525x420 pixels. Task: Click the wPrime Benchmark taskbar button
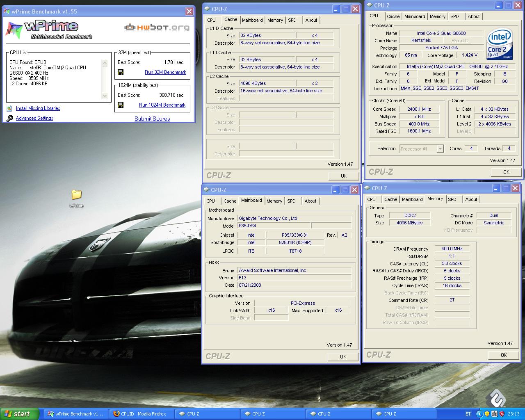(76, 414)
